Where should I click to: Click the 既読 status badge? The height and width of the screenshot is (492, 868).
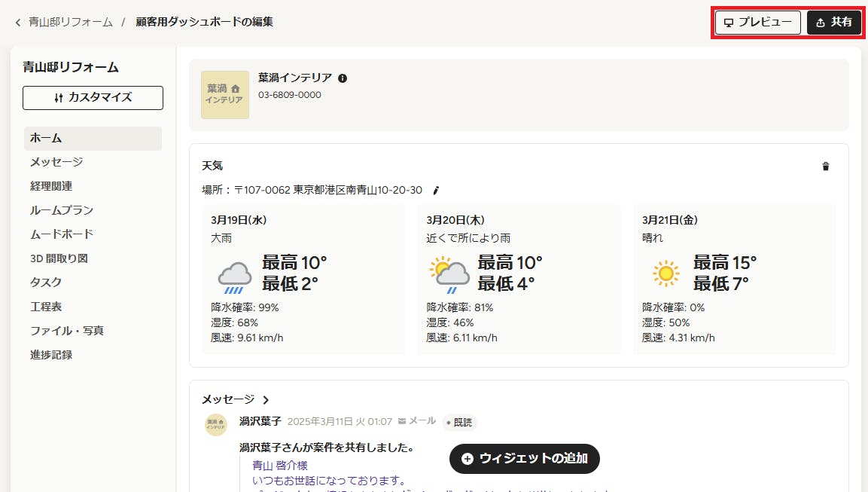(x=459, y=423)
